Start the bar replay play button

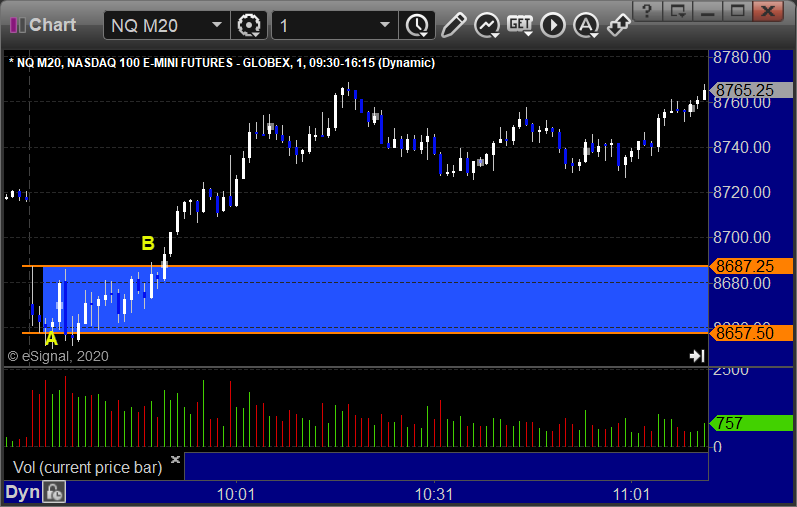click(x=553, y=25)
